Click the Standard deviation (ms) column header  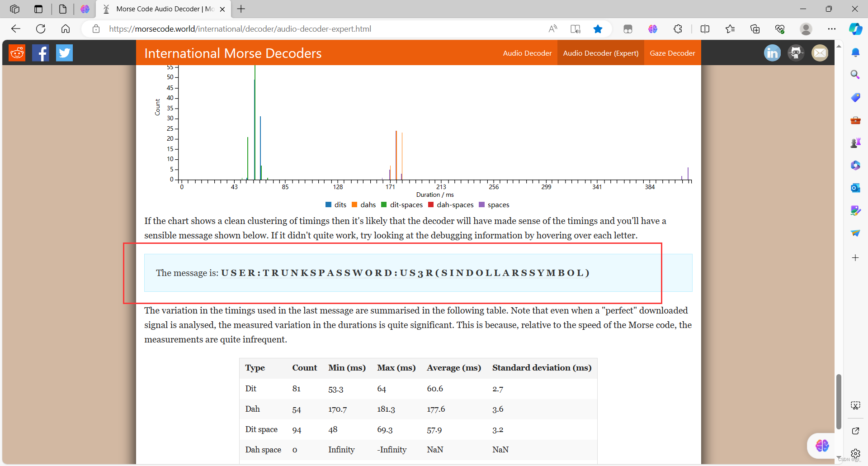(x=542, y=368)
